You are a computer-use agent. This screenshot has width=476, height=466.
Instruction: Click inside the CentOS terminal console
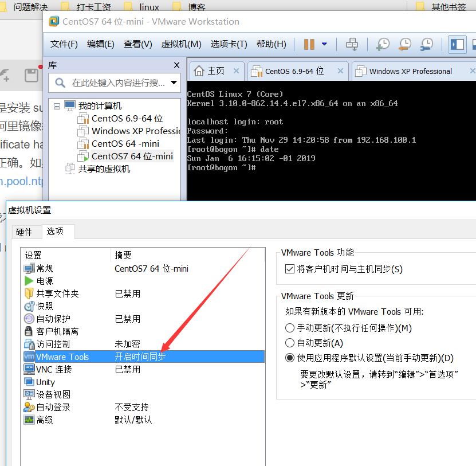tap(332, 140)
